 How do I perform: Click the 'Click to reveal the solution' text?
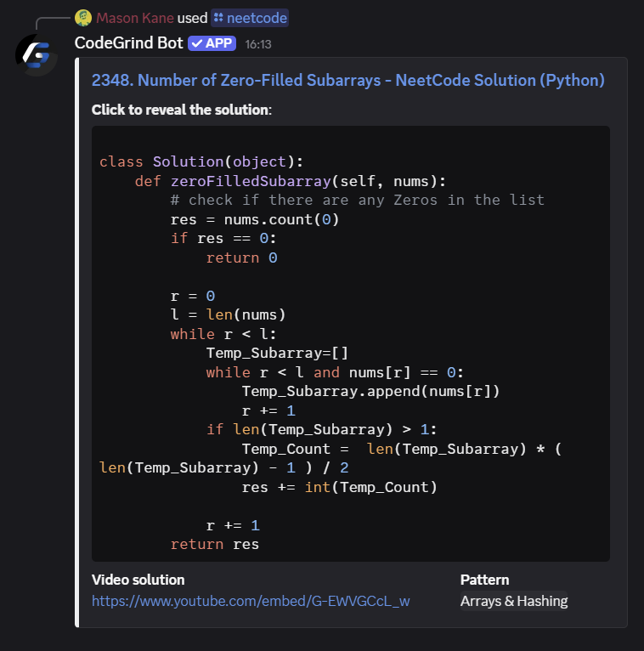point(181,110)
